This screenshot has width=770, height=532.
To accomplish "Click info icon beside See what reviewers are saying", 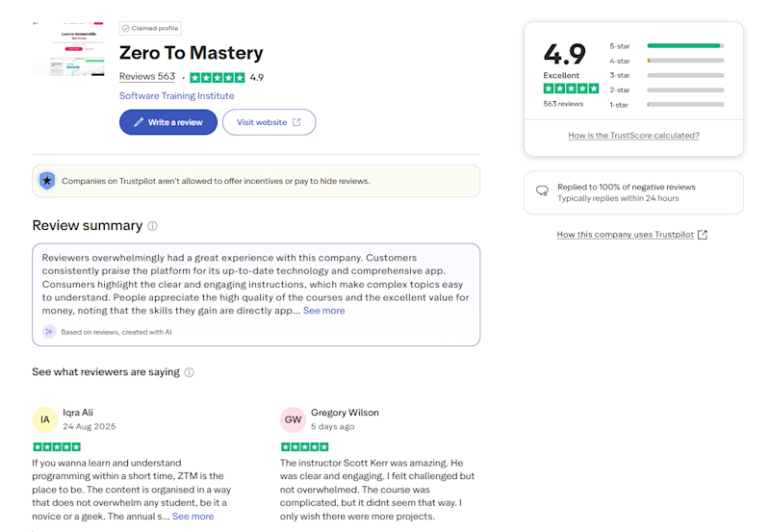I will (189, 372).
